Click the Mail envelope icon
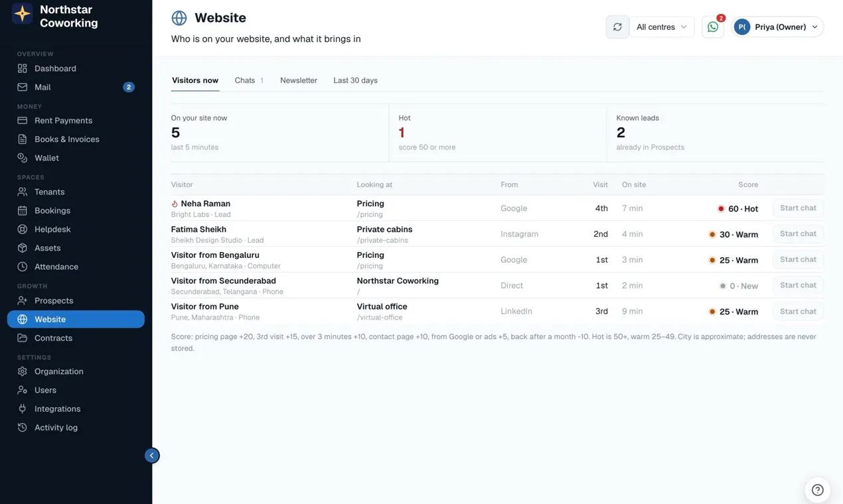This screenshot has height=504, width=843. point(23,87)
